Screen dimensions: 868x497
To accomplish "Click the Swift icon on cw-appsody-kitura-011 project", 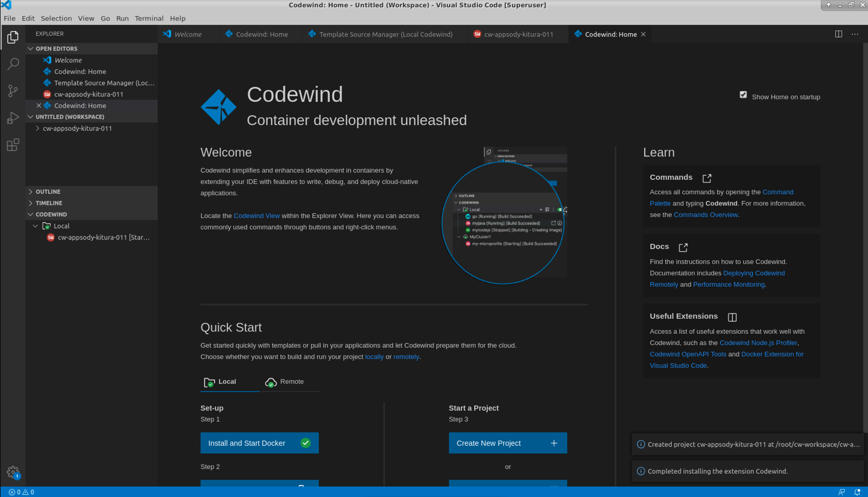I will coord(51,237).
